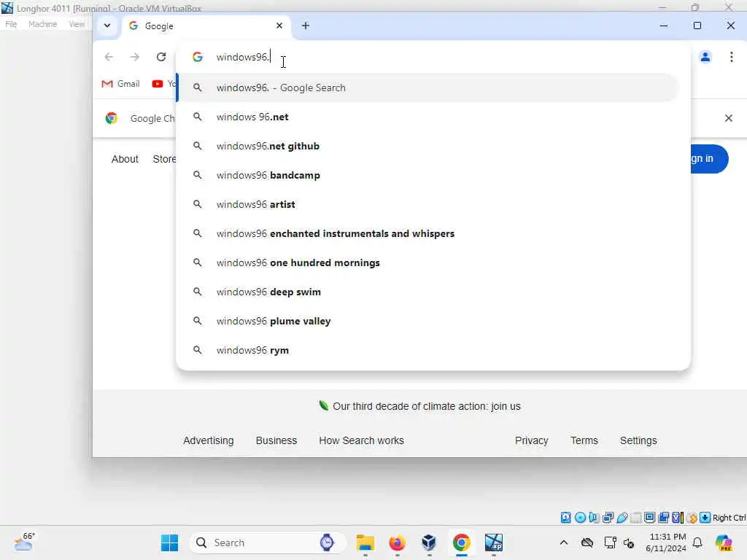Select suggestion 'windows 96.net'
Screen dimensions: 747x560
click(429, 117)
